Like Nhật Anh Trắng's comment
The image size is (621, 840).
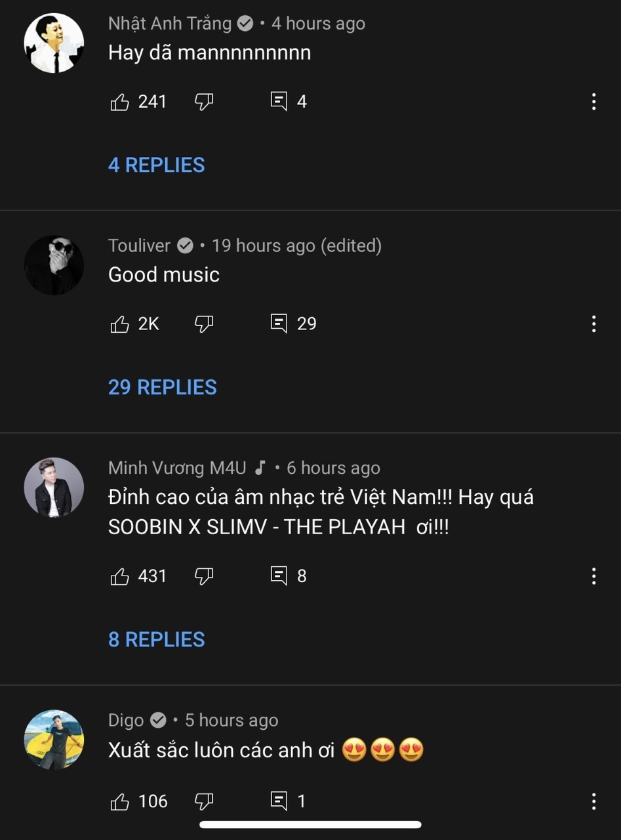(x=120, y=102)
